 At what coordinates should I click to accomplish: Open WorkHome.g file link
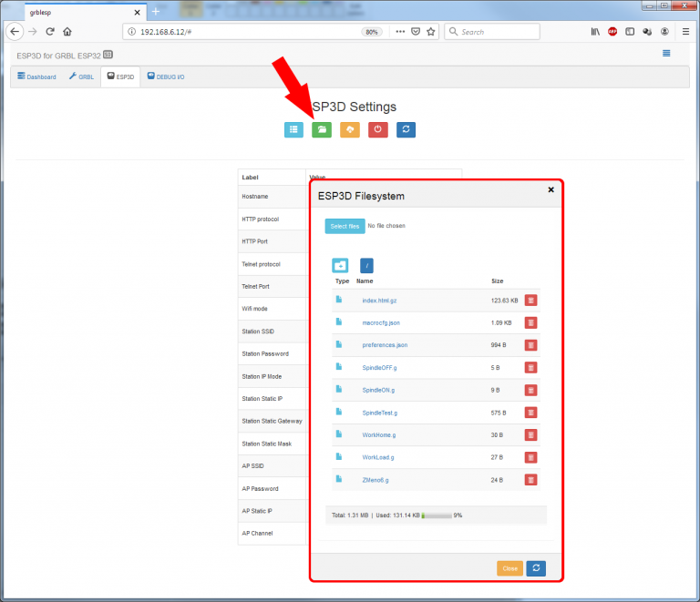(379, 435)
